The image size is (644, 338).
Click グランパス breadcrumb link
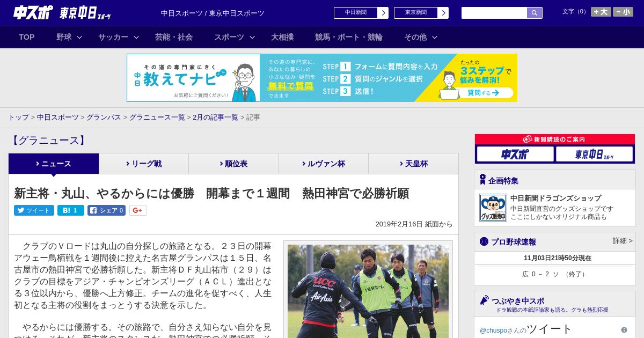(x=104, y=117)
